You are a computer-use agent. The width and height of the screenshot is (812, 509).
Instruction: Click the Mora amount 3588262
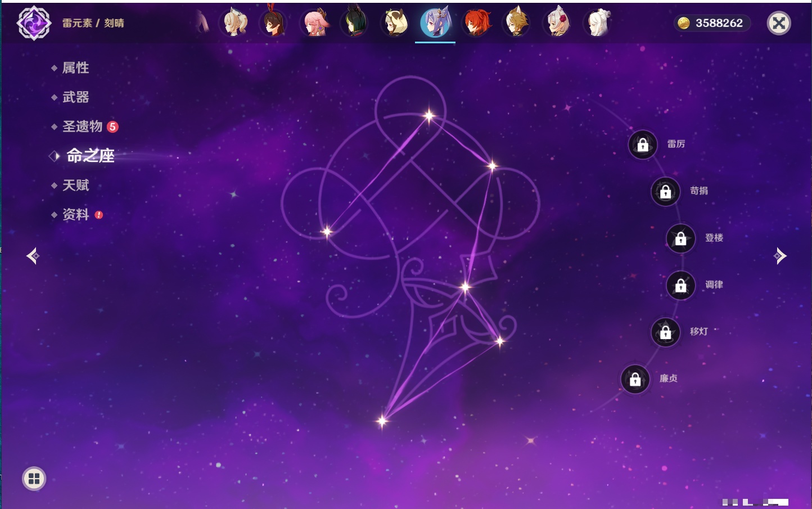(719, 23)
